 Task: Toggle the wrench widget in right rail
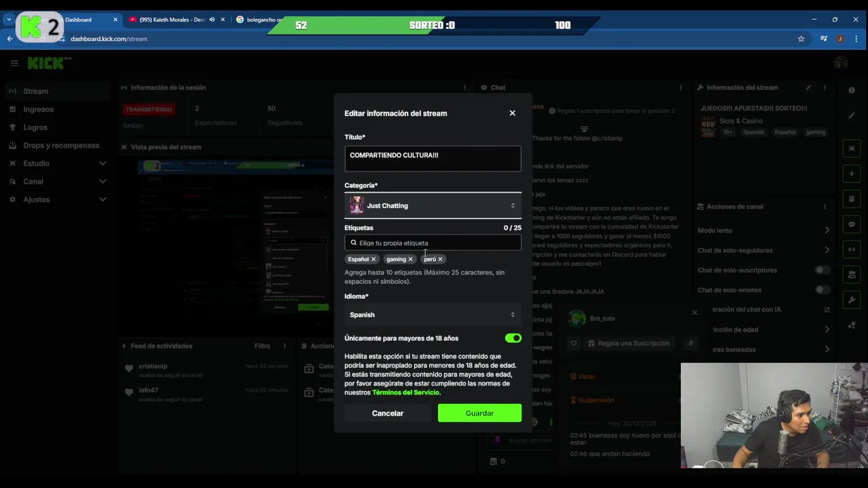click(852, 300)
